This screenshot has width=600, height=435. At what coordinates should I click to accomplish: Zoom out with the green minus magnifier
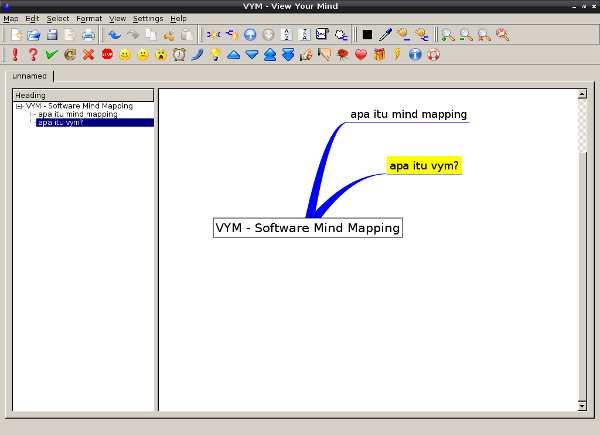click(466, 35)
